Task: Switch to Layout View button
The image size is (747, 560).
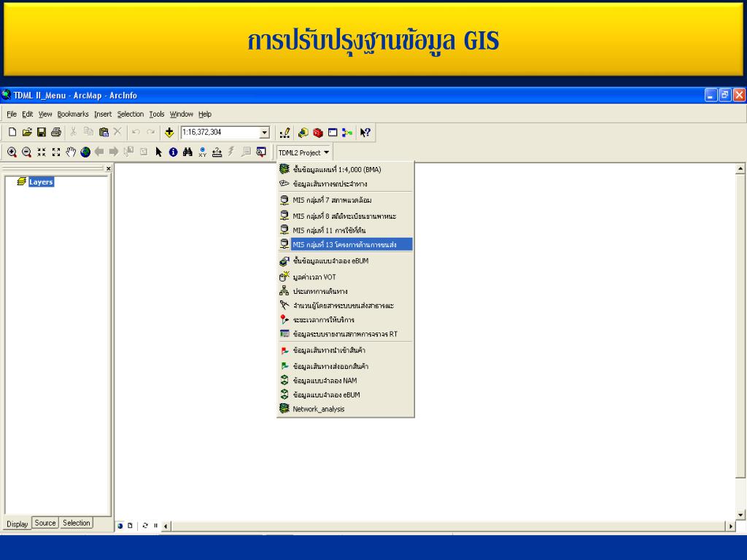Action: pyautogui.click(x=130, y=526)
